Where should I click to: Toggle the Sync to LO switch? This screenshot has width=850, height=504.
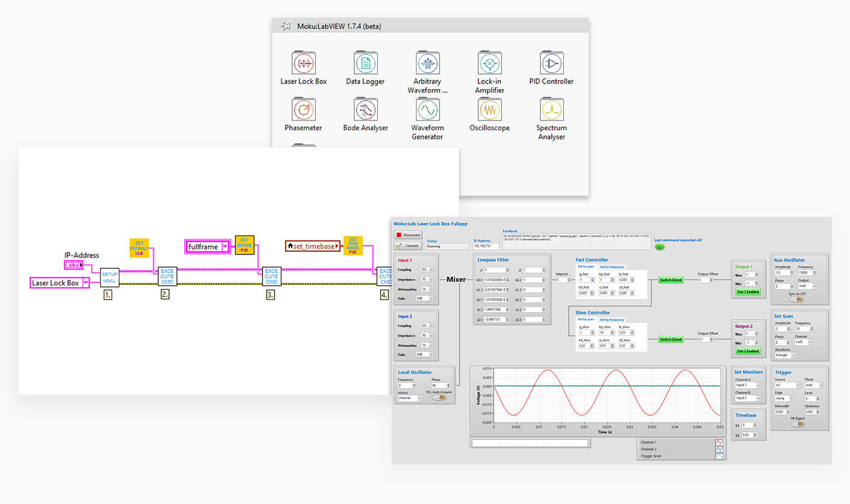click(x=797, y=299)
